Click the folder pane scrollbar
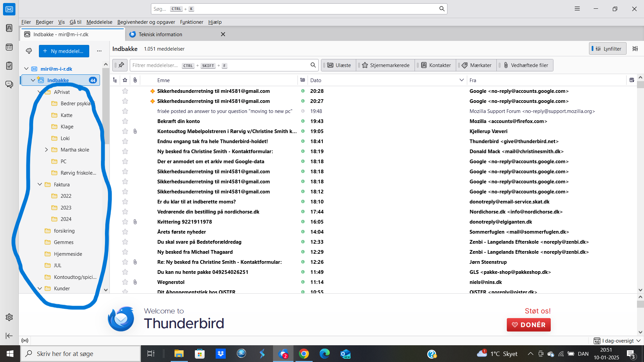 (x=106, y=107)
